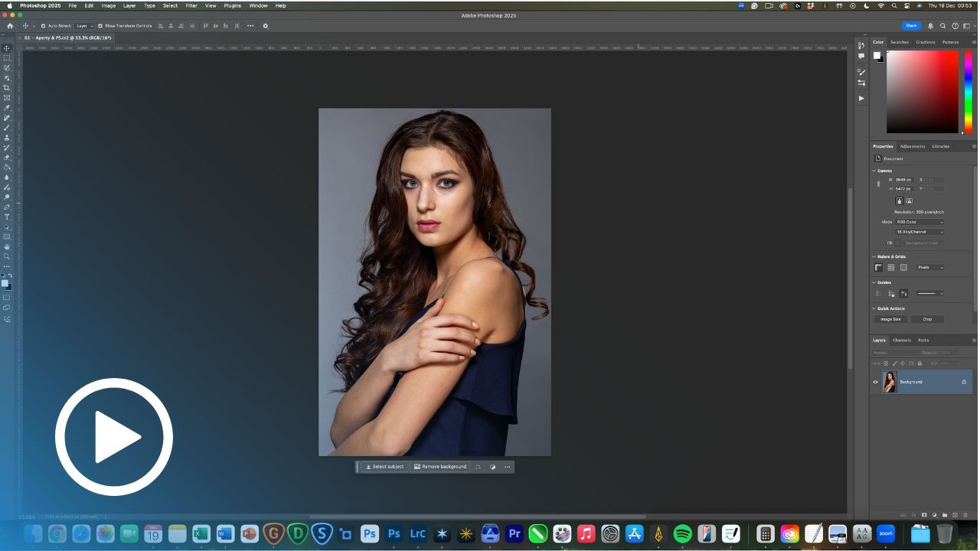The width and height of the screenshot is (980, 551).
Task: Select the Crop tool in toolbar
Action: tap(7, 88)
